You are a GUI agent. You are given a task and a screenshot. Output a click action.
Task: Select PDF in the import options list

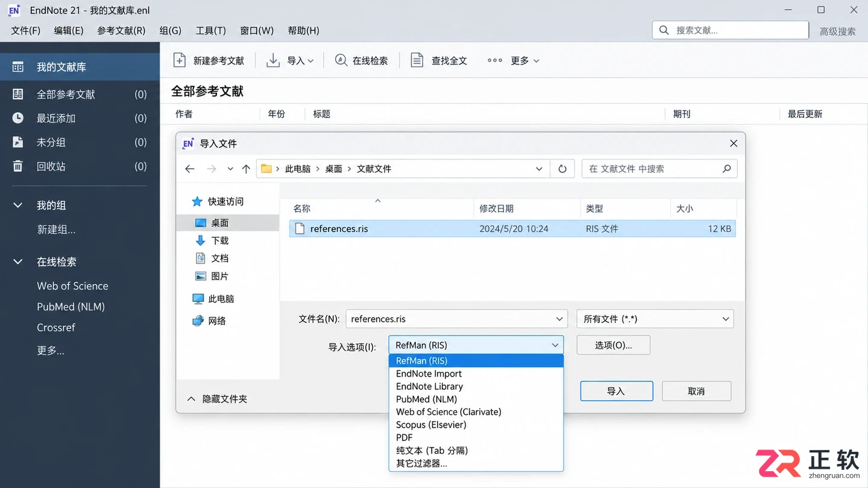pyautogui.click(x=476, y=437)
